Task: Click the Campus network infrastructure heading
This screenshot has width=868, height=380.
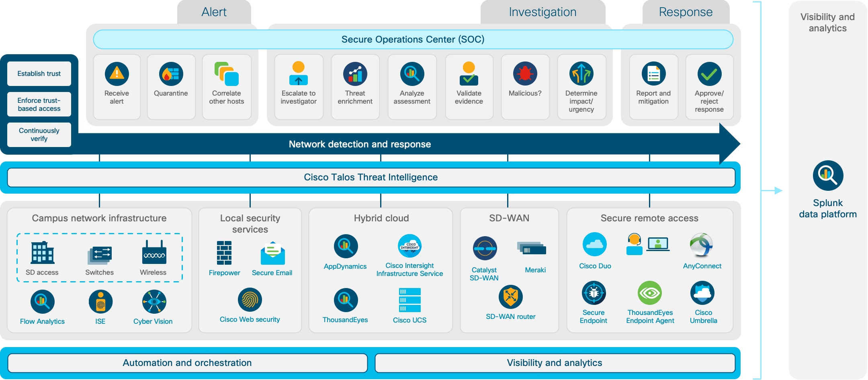Action: 99,218
